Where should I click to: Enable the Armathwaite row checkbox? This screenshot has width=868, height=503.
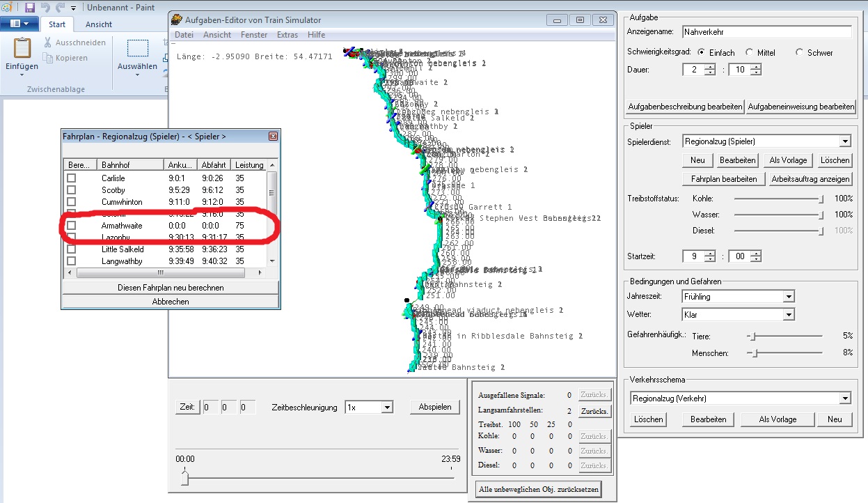click(x=71, y=226)
